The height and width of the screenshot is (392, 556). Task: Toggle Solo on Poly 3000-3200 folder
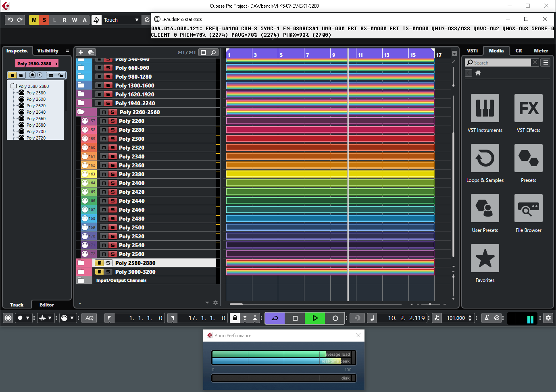[108, 272]
